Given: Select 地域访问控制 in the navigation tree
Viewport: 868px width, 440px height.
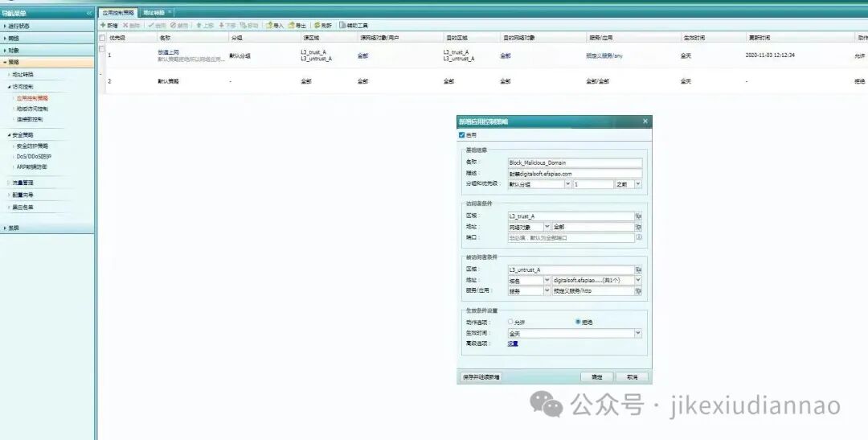Looking at the screenshot, I should pyautogui.click(x=32, y=109).
